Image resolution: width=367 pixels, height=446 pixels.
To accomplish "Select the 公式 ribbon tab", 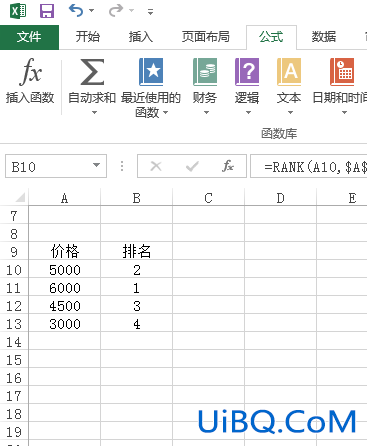I will coord(271,37).
